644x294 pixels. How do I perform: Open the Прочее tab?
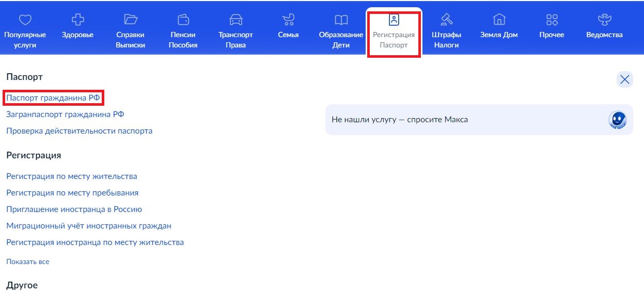click(x=552, y=26)
